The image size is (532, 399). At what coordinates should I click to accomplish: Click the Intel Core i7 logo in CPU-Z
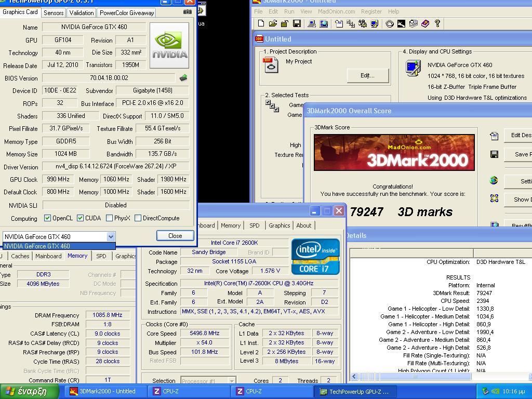tap(315, 257)
